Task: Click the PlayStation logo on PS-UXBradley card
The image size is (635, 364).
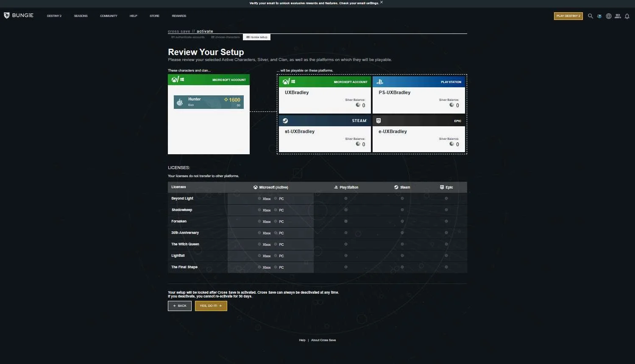Action: click(380, 82)
